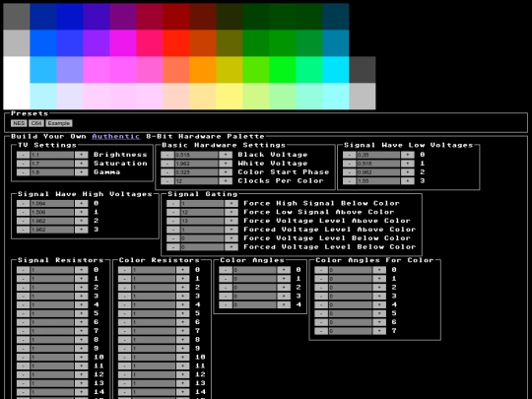Decrease Force Low Signal Above Color
532x399 pixels.
click(x=173, y=213)
